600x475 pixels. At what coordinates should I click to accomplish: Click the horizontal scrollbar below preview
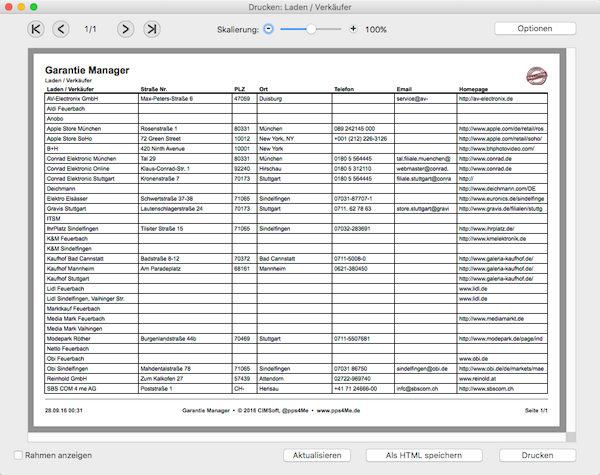(x=297, y=437)
